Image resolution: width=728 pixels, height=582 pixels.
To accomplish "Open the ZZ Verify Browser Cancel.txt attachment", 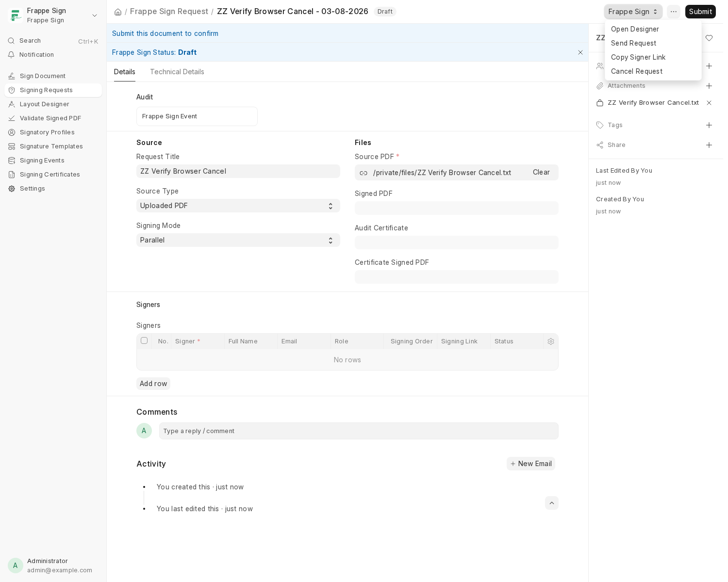I will (x=653, y=103).
